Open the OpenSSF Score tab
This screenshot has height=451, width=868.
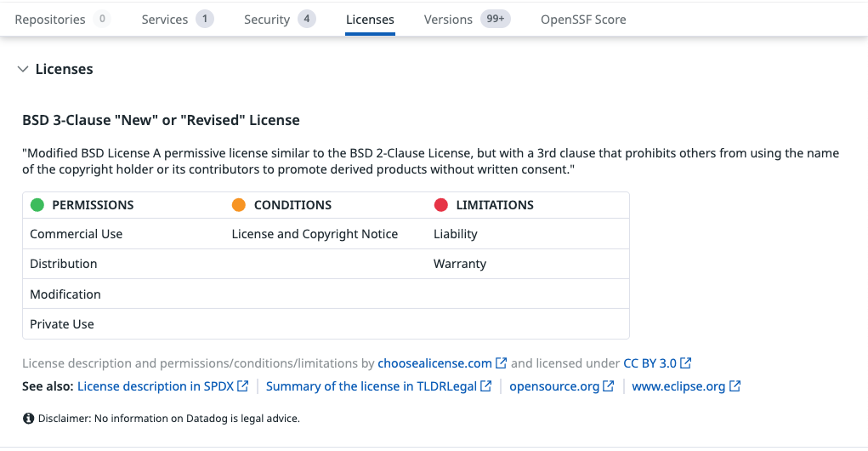[583, 20]
